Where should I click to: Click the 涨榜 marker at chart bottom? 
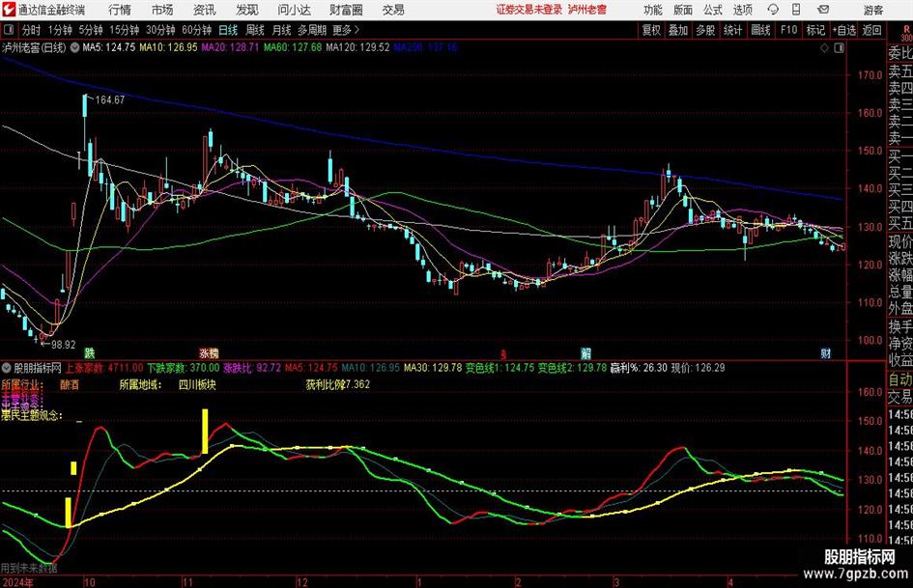pos(209,352)
